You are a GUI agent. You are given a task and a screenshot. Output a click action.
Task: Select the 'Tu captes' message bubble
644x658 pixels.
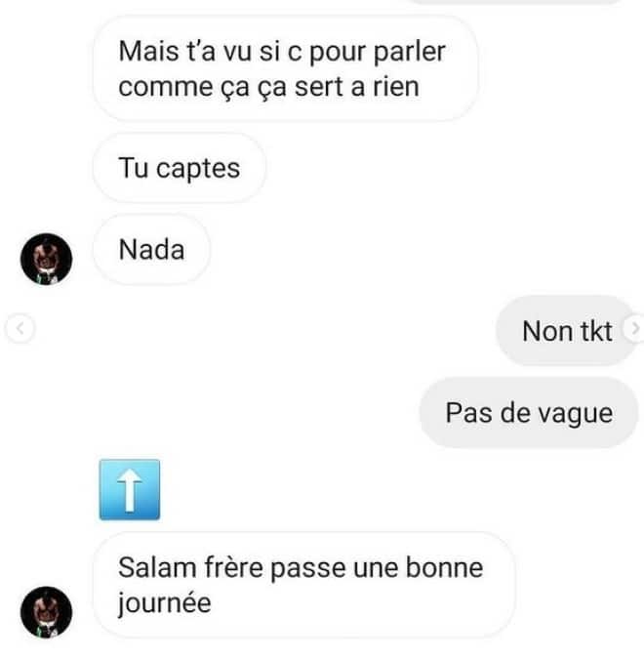180,168
